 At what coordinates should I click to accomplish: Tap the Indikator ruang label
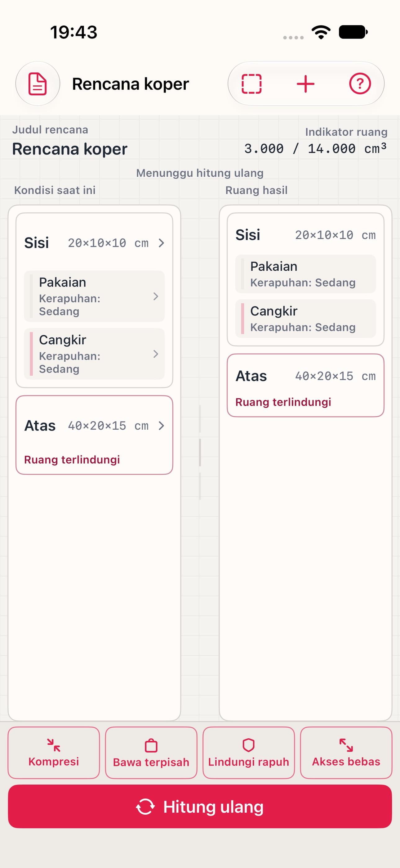346,132
